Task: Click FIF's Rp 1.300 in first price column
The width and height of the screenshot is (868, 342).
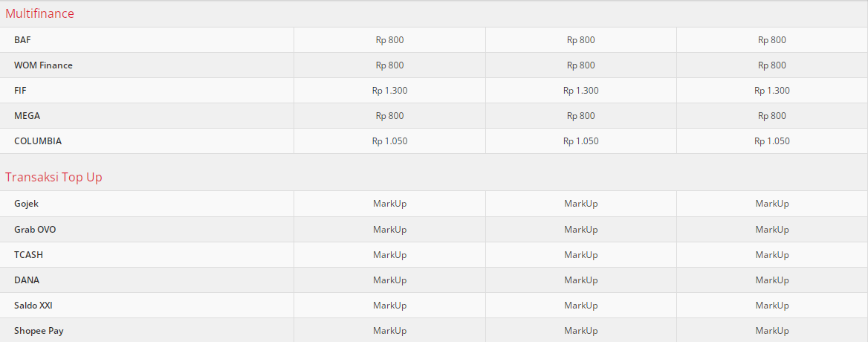Action: pos(389,91)
